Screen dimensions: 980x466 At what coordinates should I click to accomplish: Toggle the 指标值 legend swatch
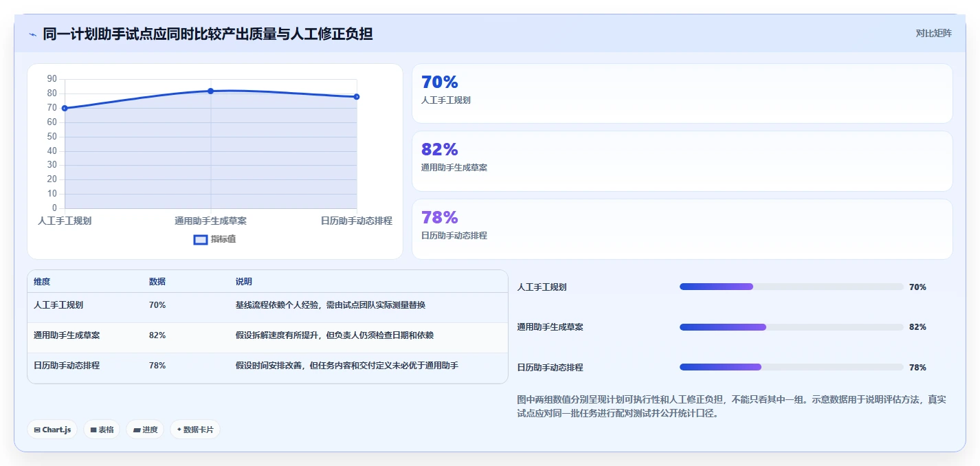pos(201,239)
